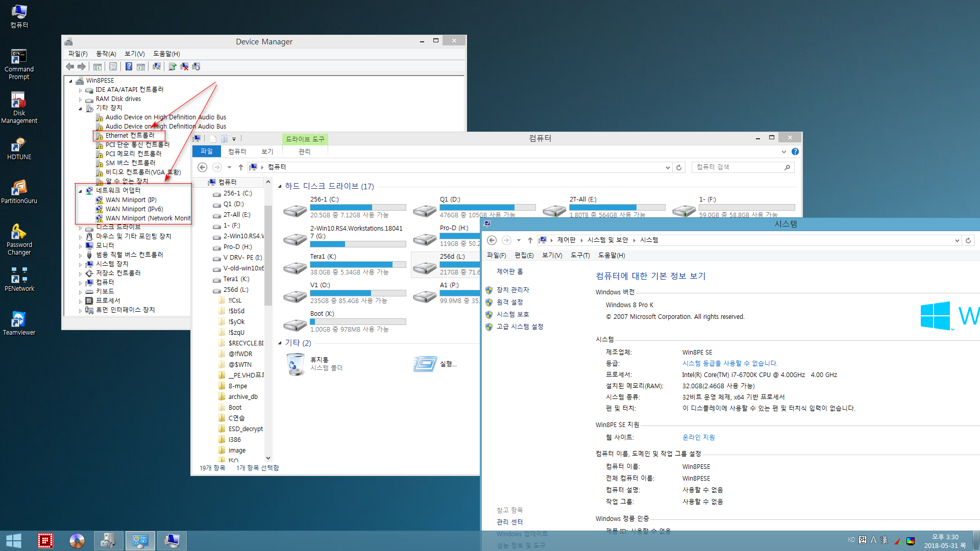
Task: Collapse the 기타 장치 node
Action: [80, 109]
